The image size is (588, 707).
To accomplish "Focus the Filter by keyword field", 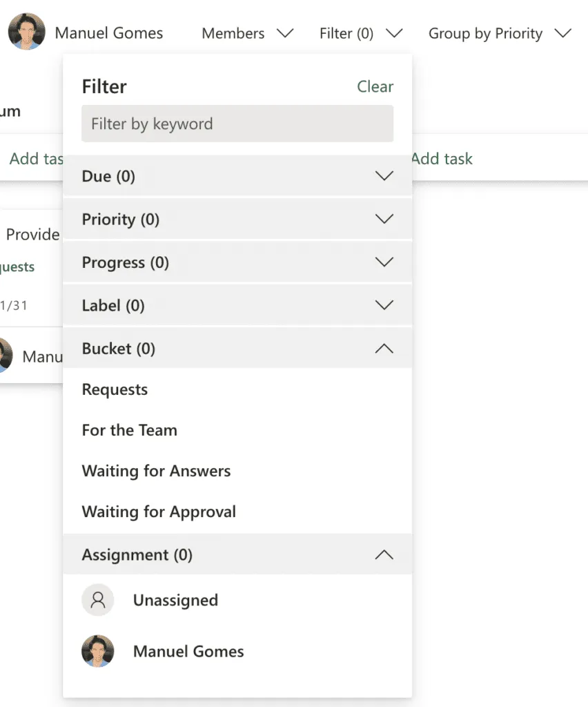I will [x=237, y=124].
